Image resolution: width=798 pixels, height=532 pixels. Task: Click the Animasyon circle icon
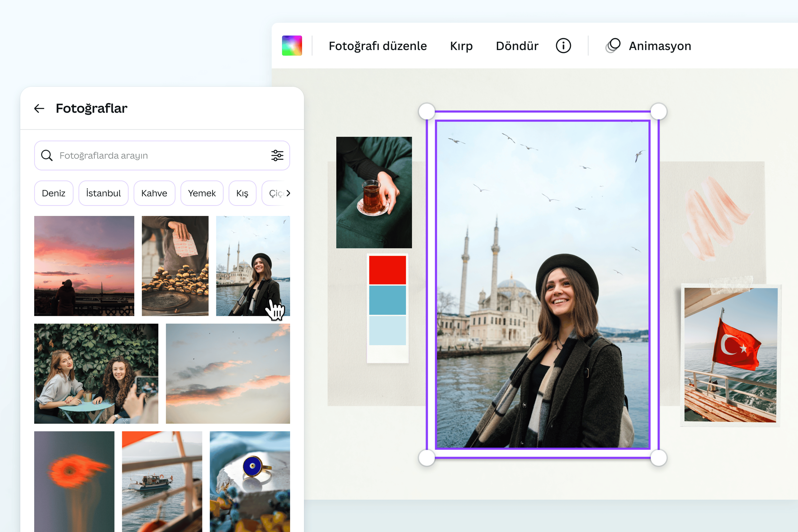pos(613,45)
